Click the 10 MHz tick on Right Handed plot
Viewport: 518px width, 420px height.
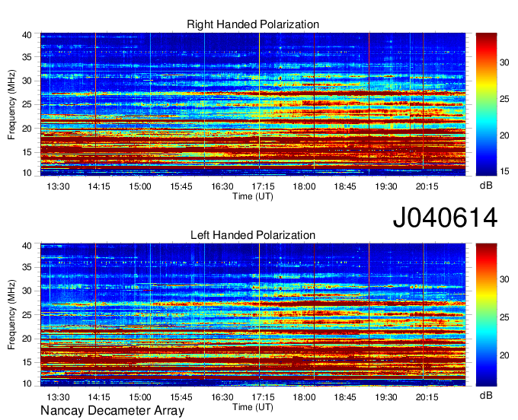tap(27, 173)
